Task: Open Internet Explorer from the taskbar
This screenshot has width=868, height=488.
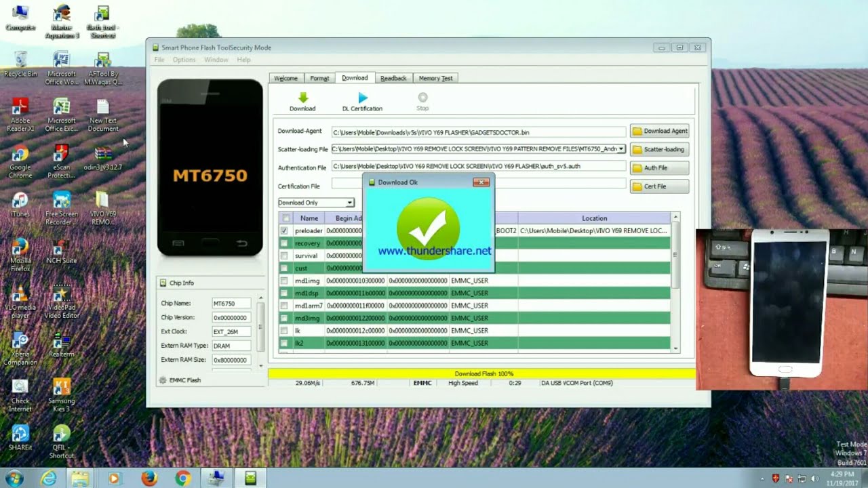Action: [49, 479]
